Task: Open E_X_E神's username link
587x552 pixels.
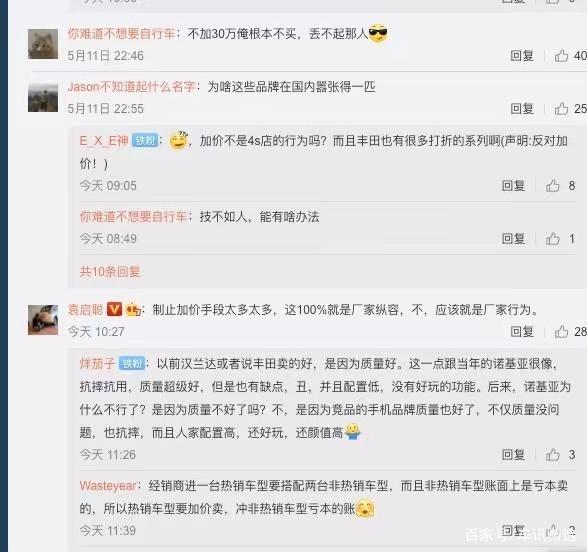Action: click(104, 141)
